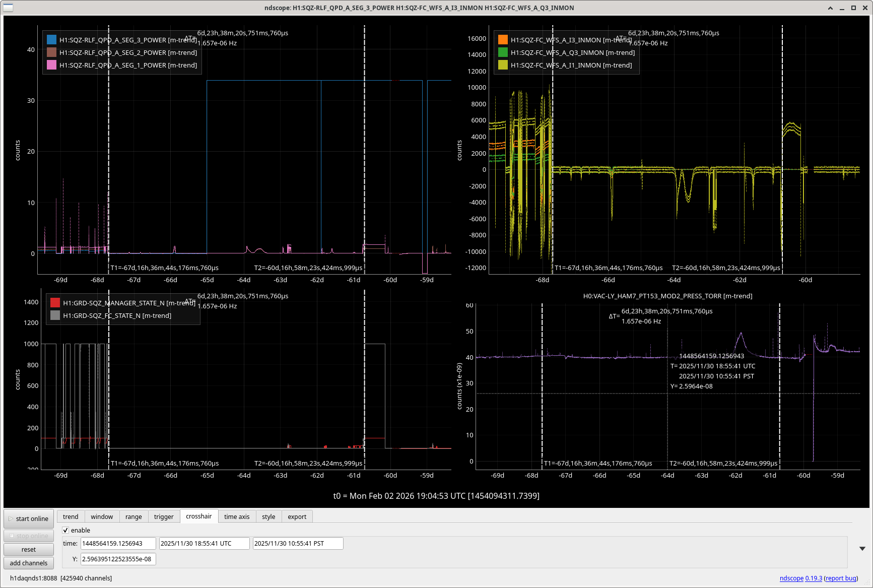Click the orange WFS_A_I3_INMON legend icon

503,40
